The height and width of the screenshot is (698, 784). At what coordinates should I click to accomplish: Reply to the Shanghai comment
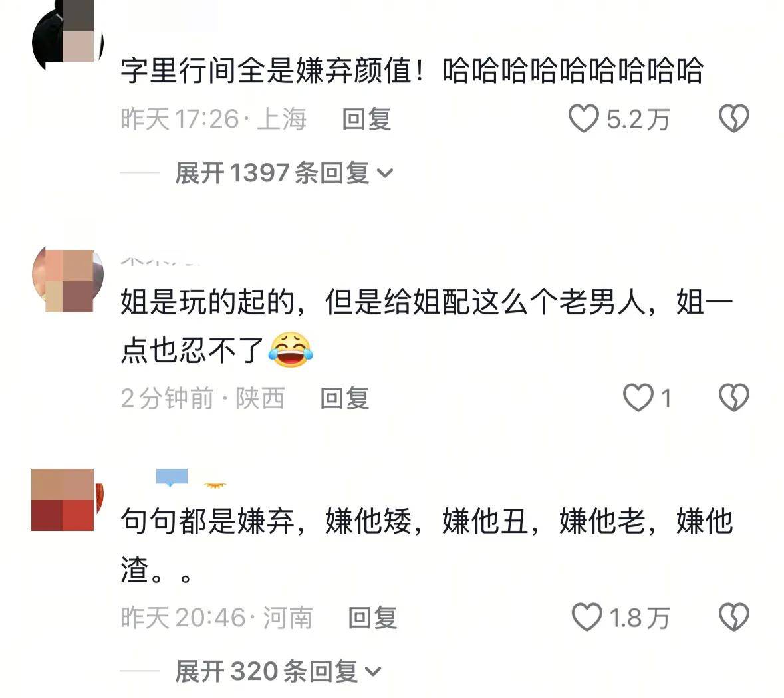pos(366,120)
